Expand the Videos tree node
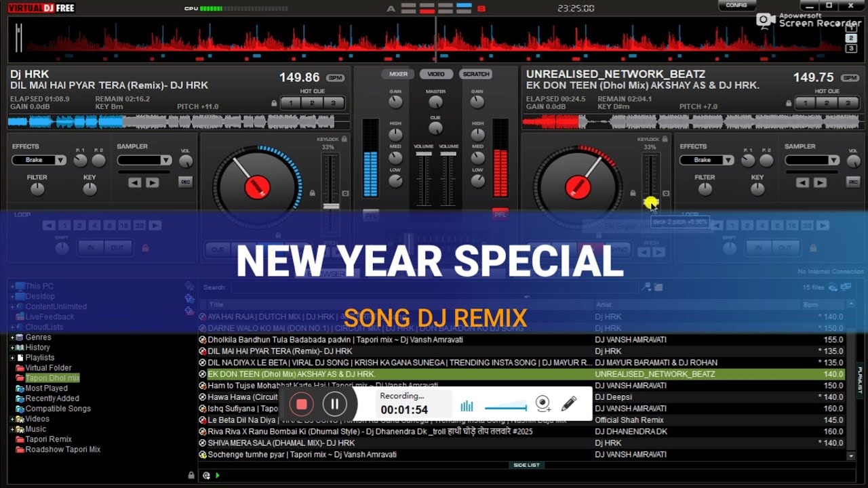868x488 pixels. (x=12, y=419)
